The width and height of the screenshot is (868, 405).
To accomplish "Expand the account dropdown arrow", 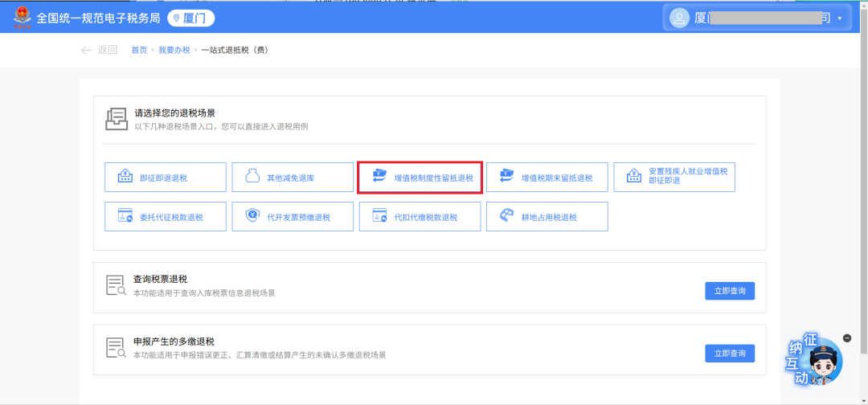I will (x=840, y=18).
